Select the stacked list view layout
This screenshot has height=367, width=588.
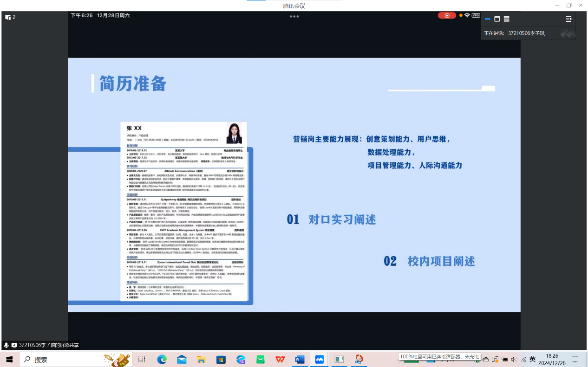click(x=507, y=19)
